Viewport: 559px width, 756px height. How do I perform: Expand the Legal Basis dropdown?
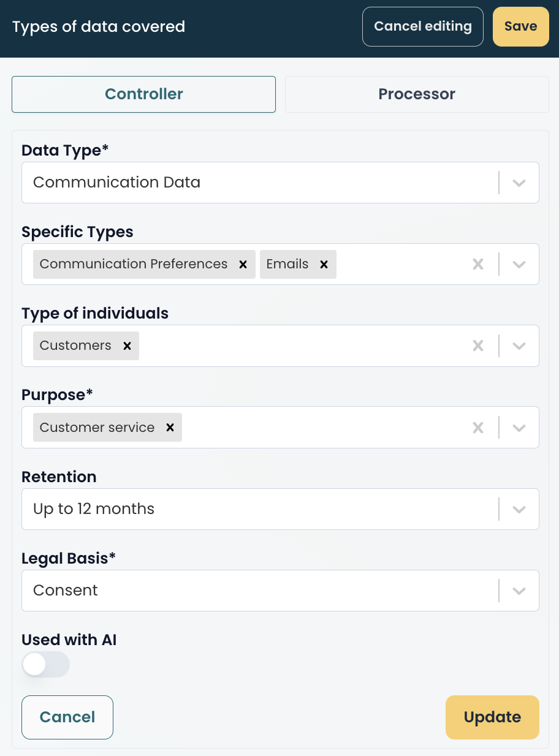click(x=519, y=590)
